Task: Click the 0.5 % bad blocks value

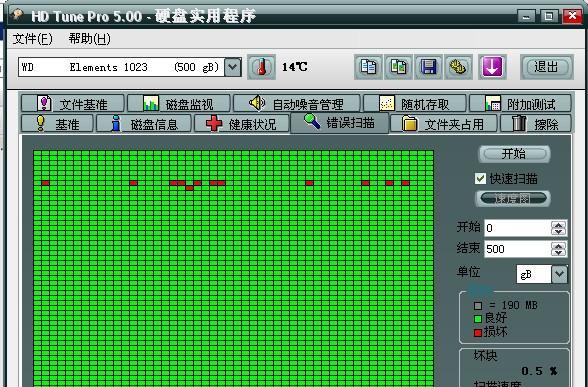Action: coord(539,371)
